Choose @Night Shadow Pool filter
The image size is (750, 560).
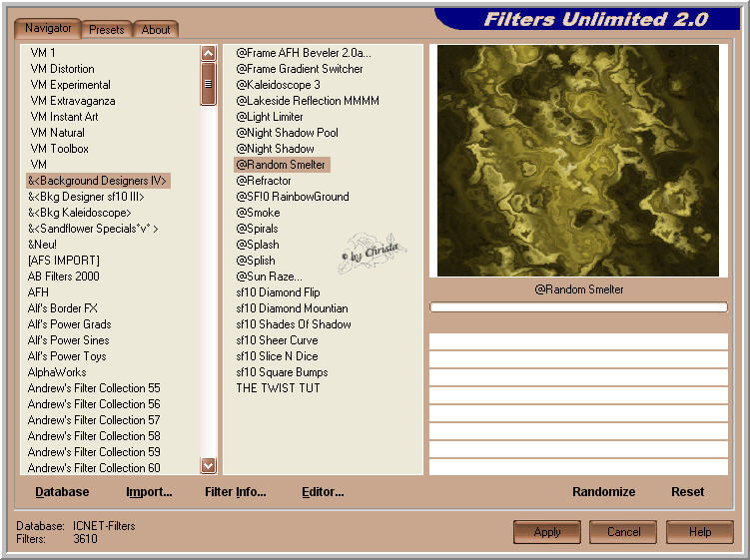[287, 133]
